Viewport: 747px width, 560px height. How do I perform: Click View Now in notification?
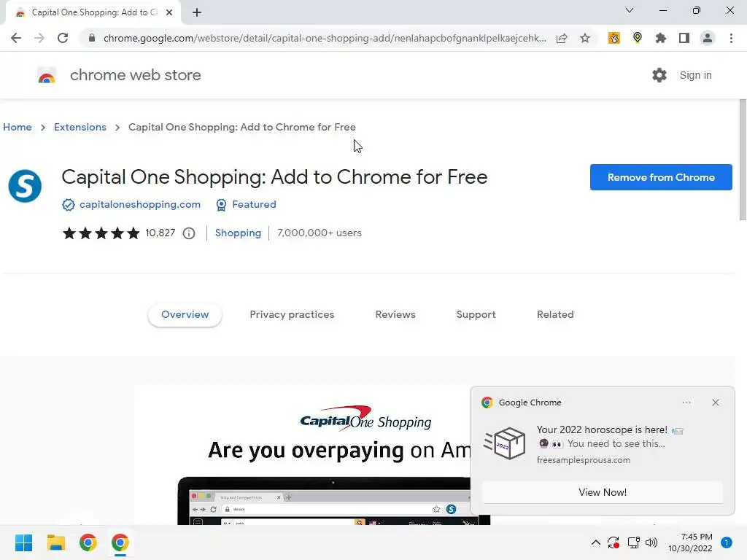click(x=602, y=492)
